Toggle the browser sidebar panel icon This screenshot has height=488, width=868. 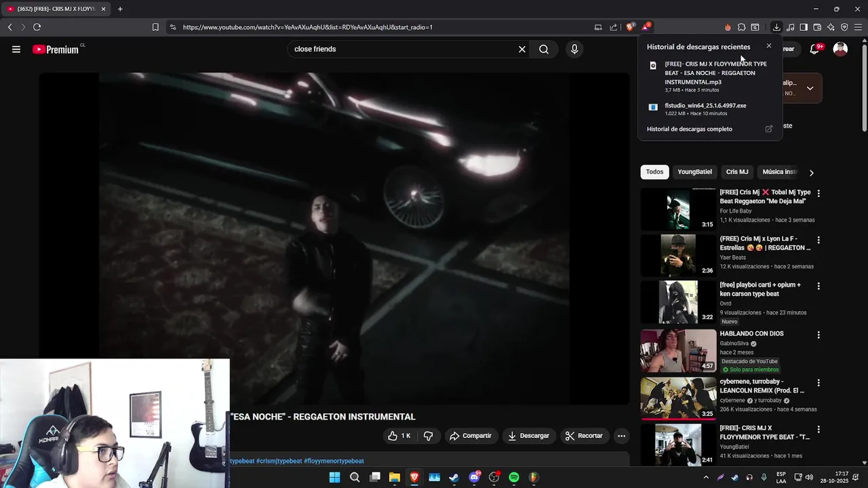point(804,27)
